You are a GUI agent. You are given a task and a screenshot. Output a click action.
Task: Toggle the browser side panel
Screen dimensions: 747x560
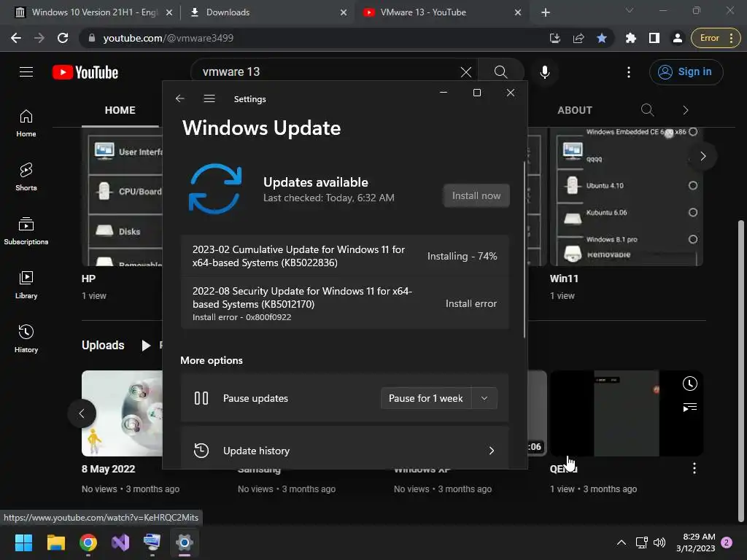click(654, 38)
